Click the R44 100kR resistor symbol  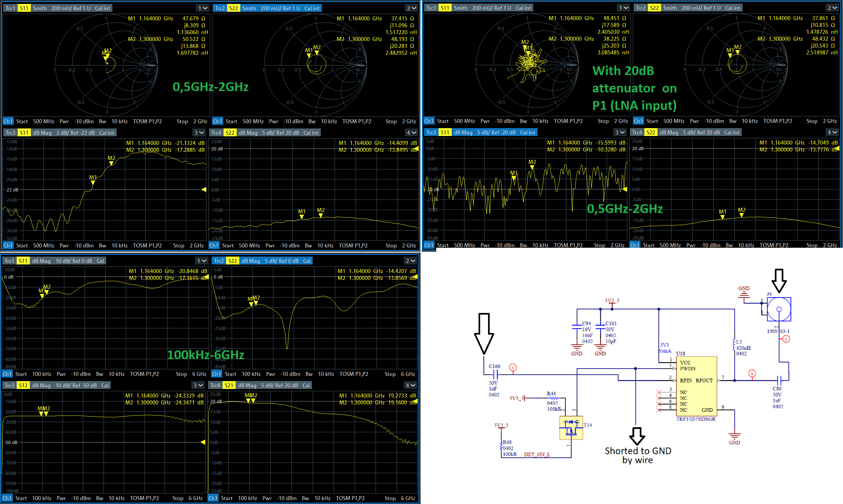pyautogui.click(x=554, y=398)
